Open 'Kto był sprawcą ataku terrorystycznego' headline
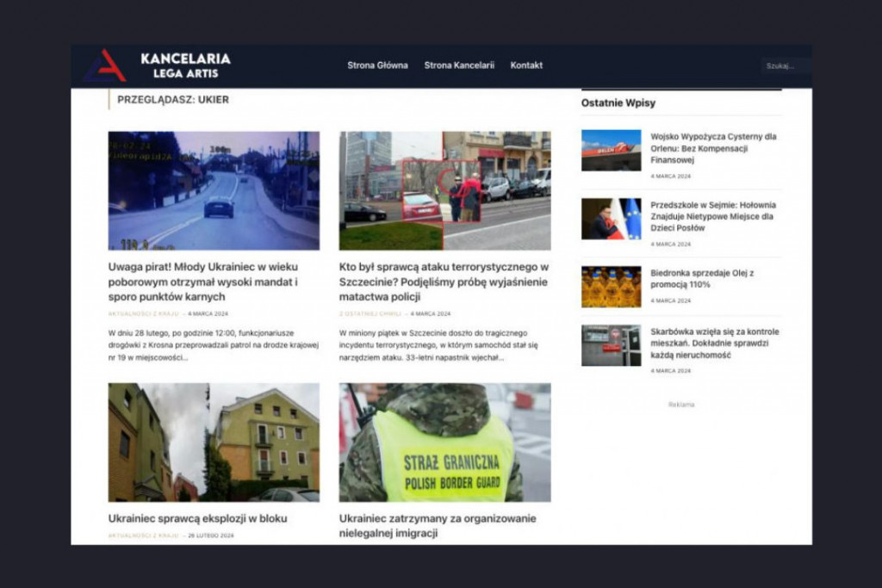This screenshot has width=882, height=588. pos(444,282)
